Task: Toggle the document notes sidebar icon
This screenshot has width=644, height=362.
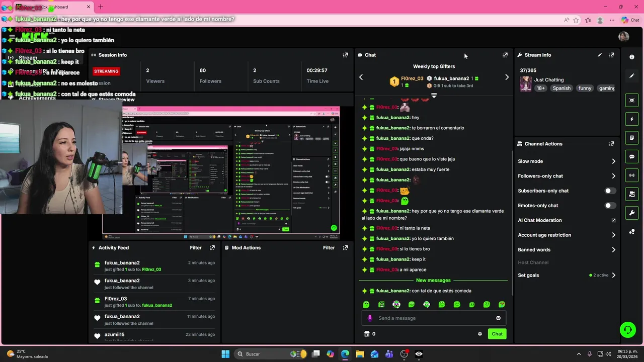Action: [x=632, y=138]
